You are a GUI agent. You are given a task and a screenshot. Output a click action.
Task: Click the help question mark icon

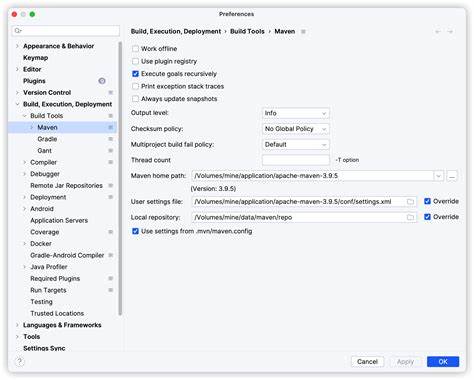[19, 361]
